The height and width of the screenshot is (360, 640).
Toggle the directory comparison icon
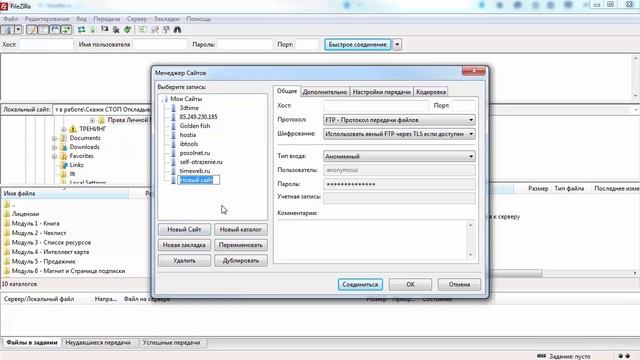155,30
